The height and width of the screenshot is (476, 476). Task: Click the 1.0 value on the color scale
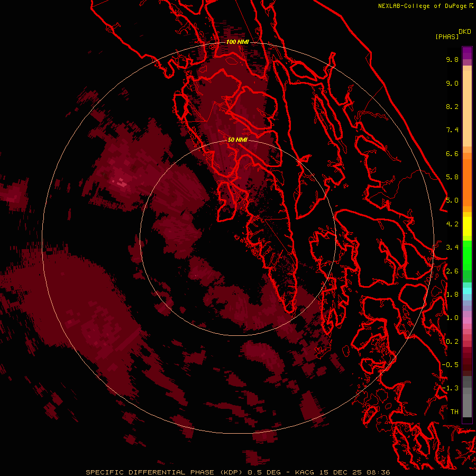pyautogui.click(x=452, y=318)
